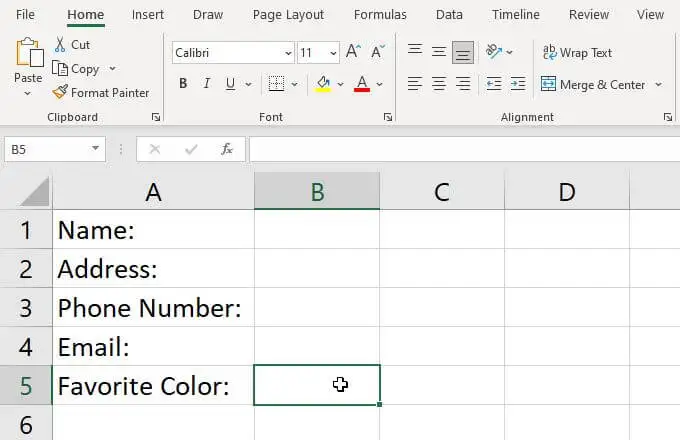680x440 pixels.
Task: Open the Page Layout tab
Action: [x=288, y=15]
